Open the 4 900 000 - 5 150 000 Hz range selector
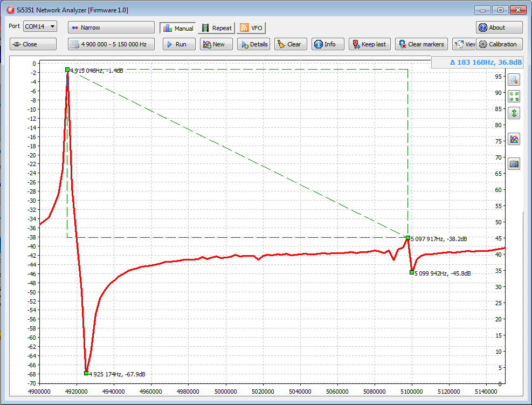This screenshot has width=532, height=405. [x=111, y=44]
